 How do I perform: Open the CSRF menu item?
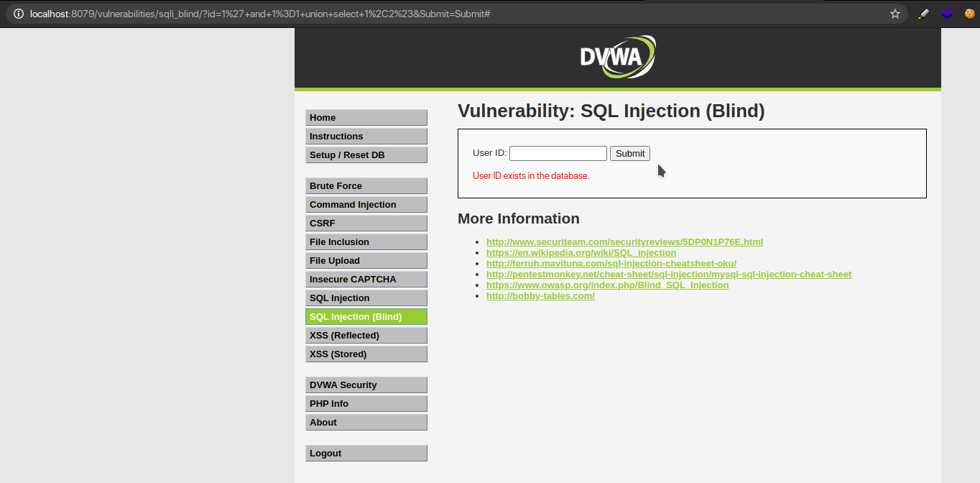coord(366,223)
